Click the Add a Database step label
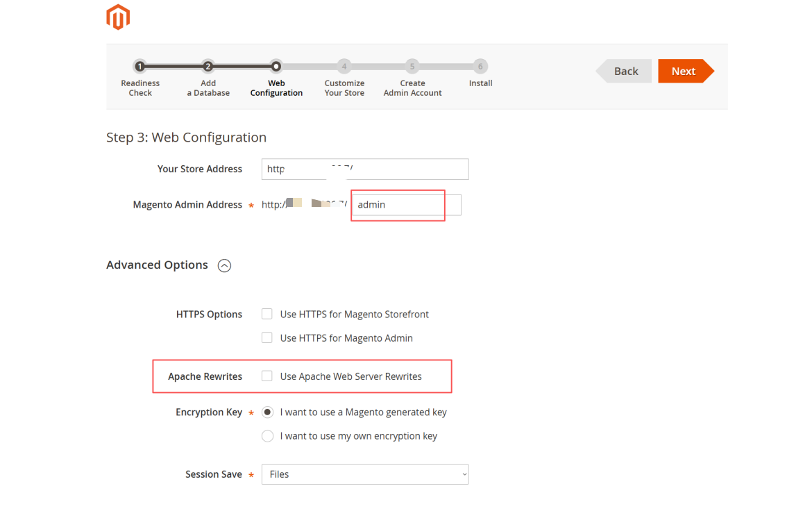This screenshot has height=527, width=812. coord(208,88)
